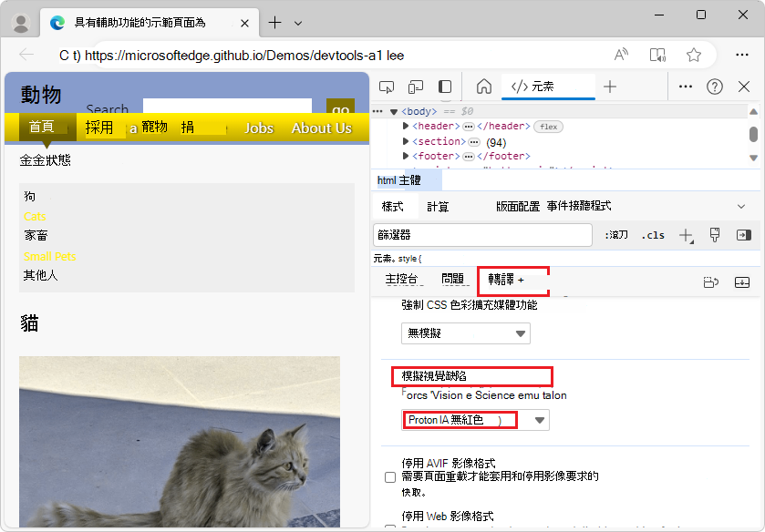Viewport: 765px width, 532px height.
Task: Click the 狗 sidebar link
Action: (x=29, y=196)
